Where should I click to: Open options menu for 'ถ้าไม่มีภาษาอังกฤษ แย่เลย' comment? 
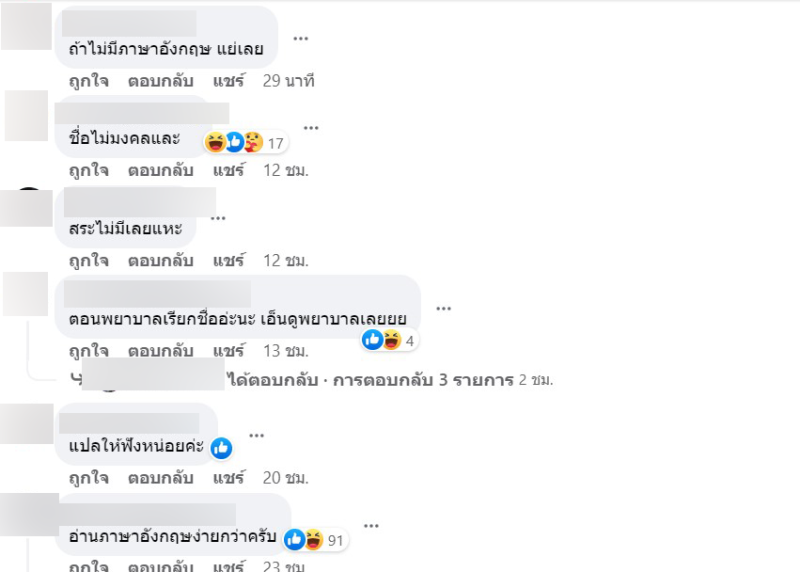(x=301, y=38)
